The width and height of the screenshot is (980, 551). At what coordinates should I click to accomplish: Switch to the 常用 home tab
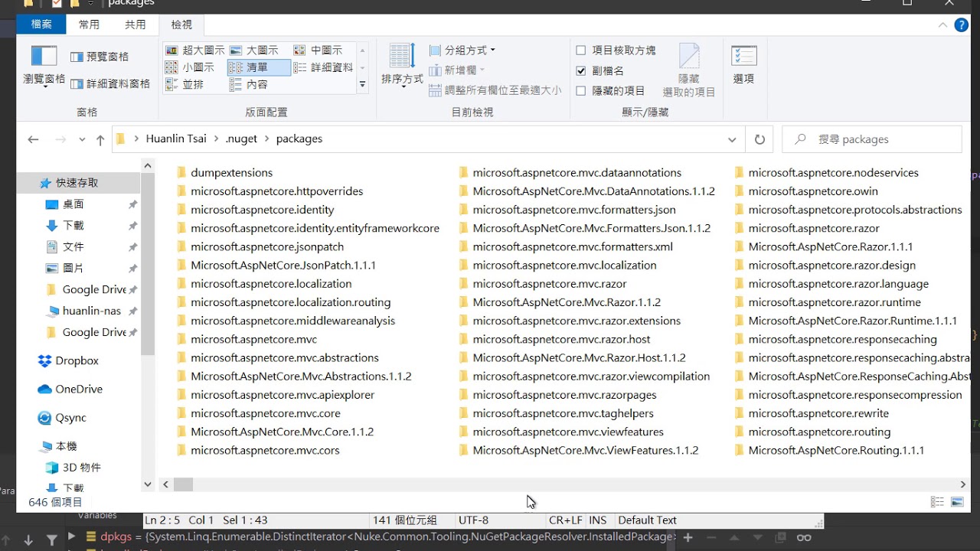(90, 24)
